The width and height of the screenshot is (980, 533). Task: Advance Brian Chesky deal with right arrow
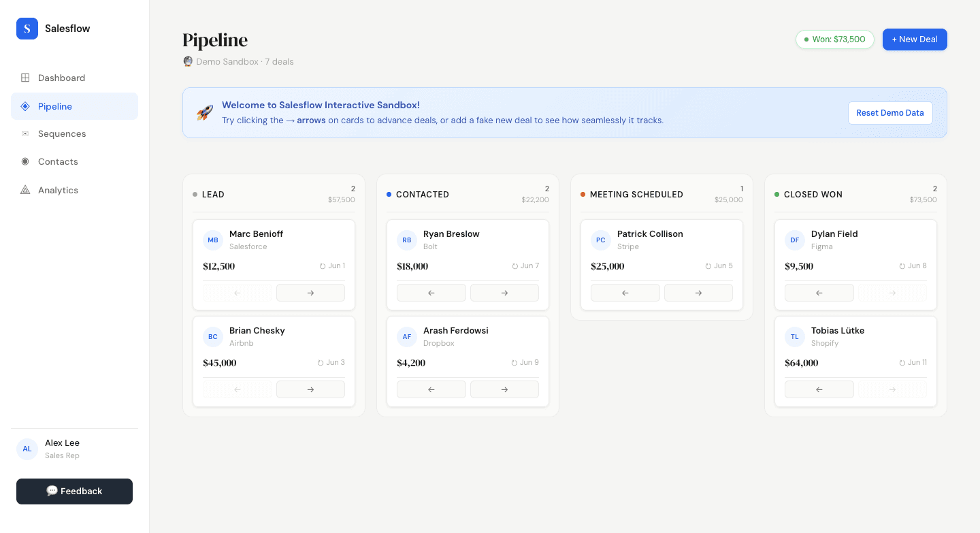(x=310, y=389)
